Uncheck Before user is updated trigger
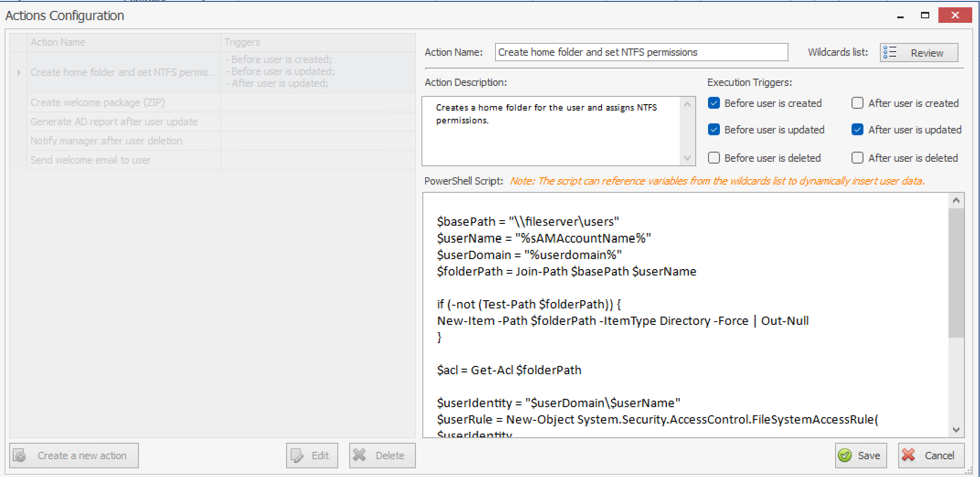This screenshot has height=477, width=980. 714,130
